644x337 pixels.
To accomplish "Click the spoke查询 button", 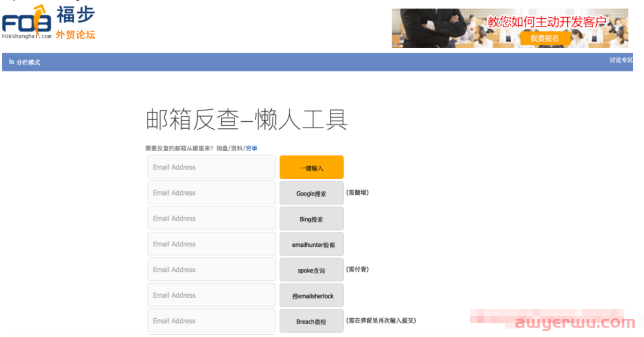I will pos(311,270).
